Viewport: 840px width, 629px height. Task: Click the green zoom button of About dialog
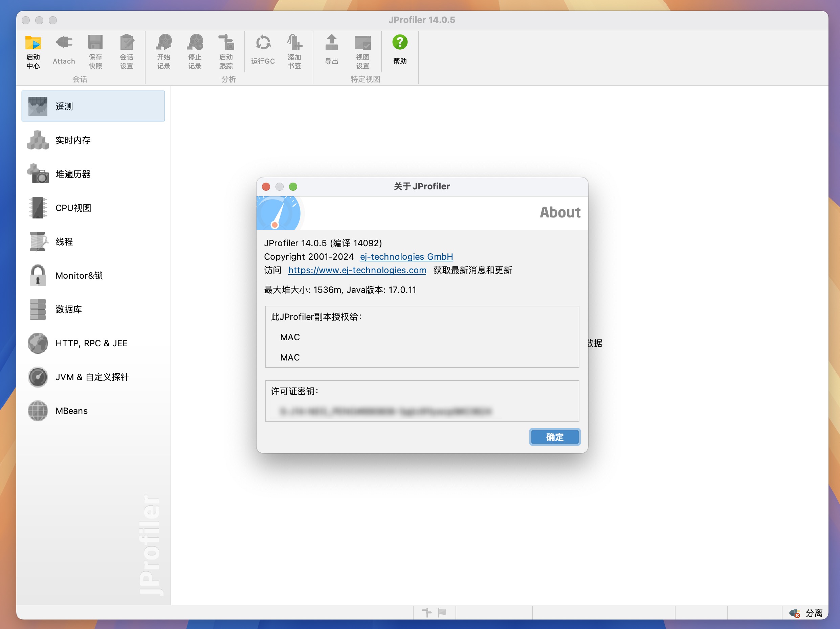click(293, 186)
